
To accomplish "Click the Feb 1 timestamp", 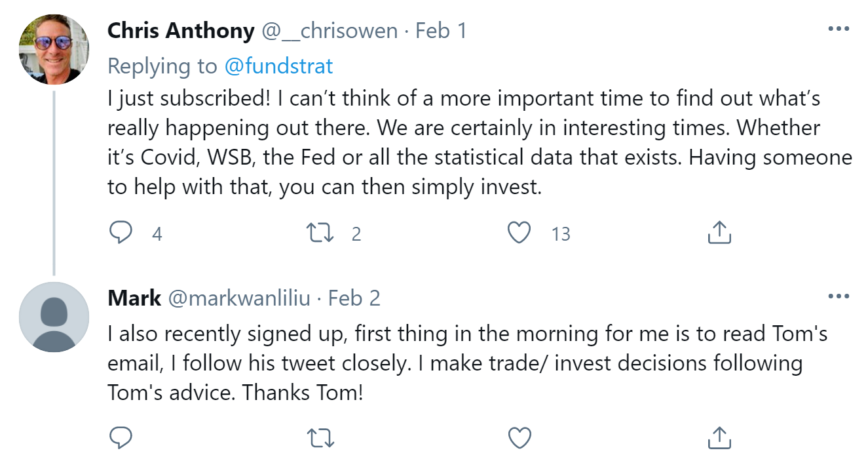I will point(441,31).
